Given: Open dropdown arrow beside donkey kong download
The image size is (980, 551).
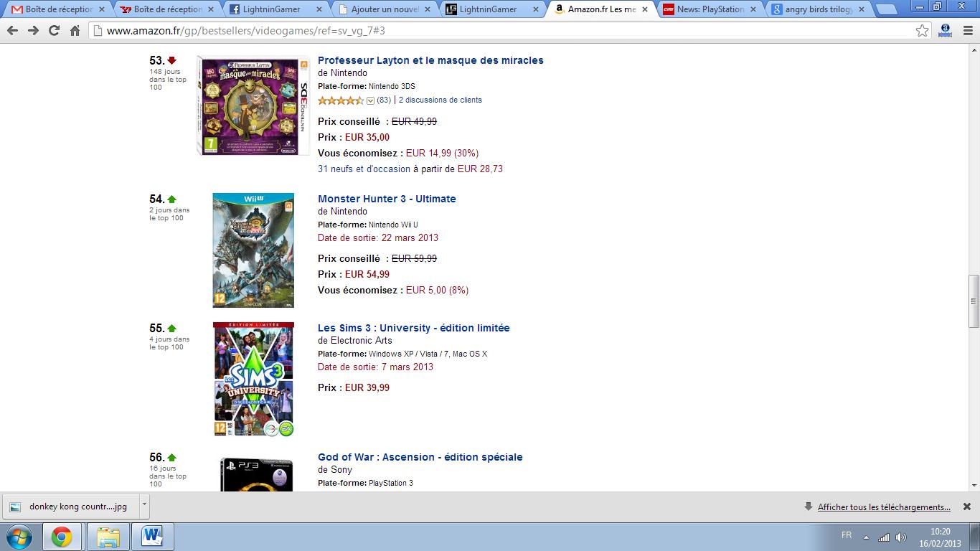Looking at the screenshot, I should point(144,505).
